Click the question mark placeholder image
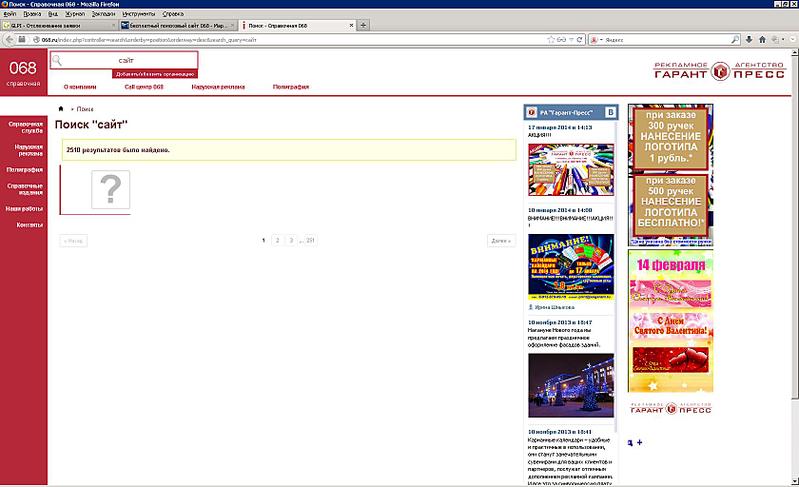 point(111,189)
